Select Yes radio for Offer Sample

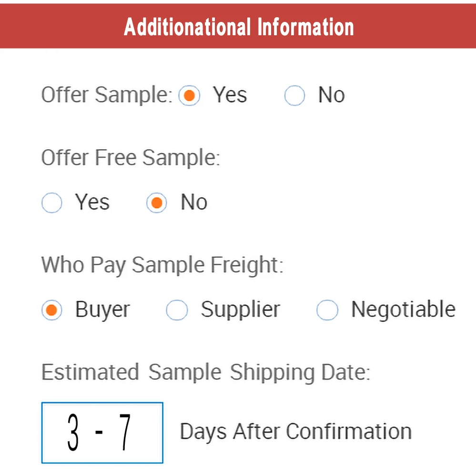tap(189, 96)
